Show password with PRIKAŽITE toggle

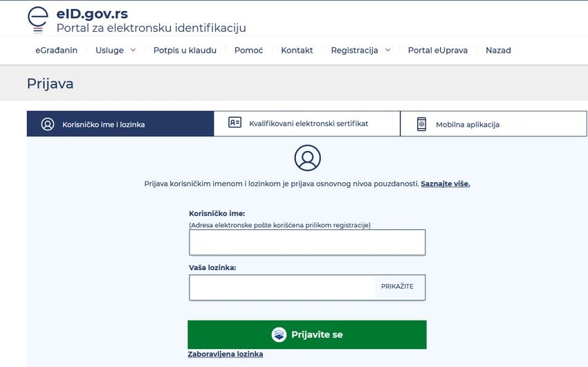(x=397, y=286)
